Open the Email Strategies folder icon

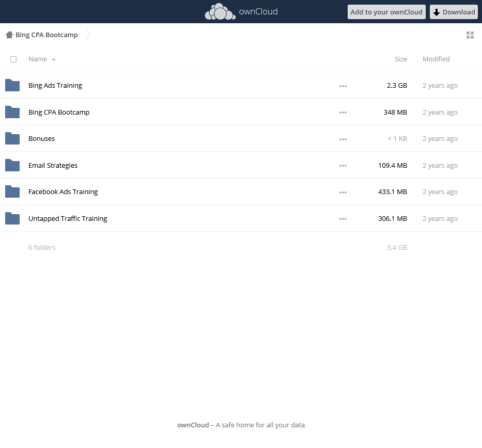12,165
